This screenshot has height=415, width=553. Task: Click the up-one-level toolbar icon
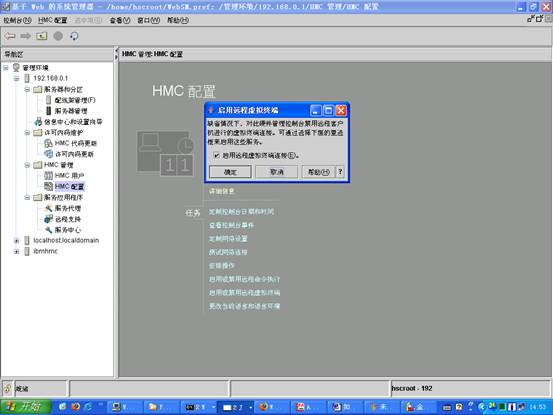[42, 36]
